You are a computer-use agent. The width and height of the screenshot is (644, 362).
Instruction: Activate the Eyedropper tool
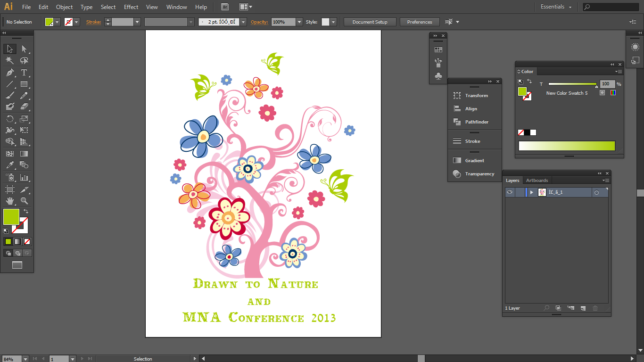click(x=9, y=165)
